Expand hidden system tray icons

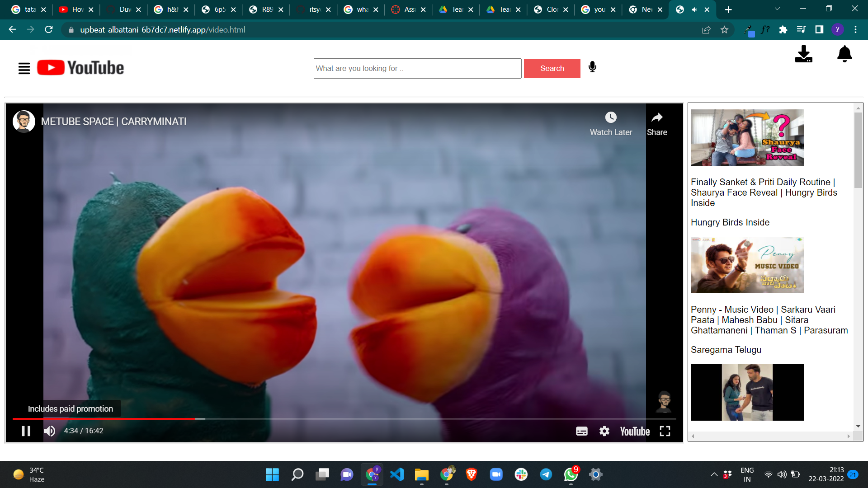point(714,474)
